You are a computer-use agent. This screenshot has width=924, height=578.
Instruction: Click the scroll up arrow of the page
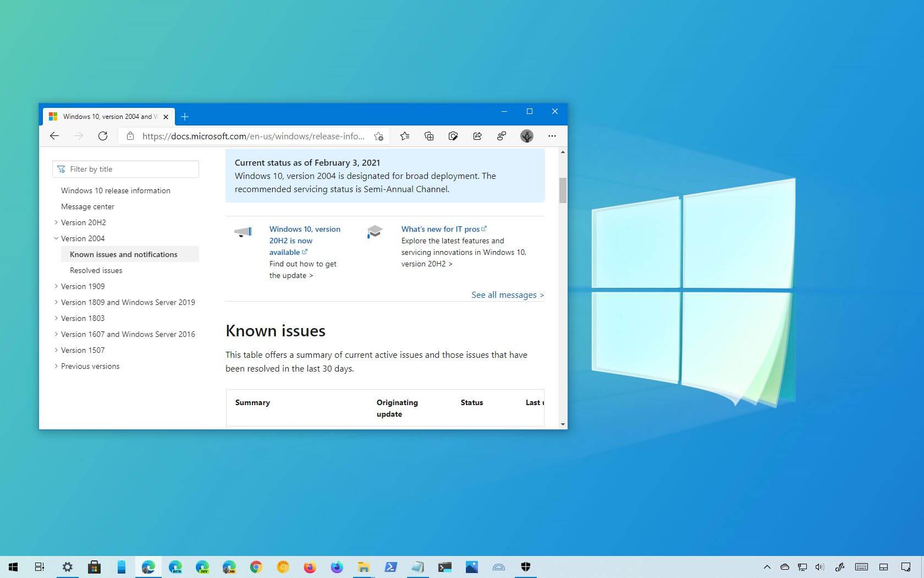pyautogui.click(x=563, y=152)
